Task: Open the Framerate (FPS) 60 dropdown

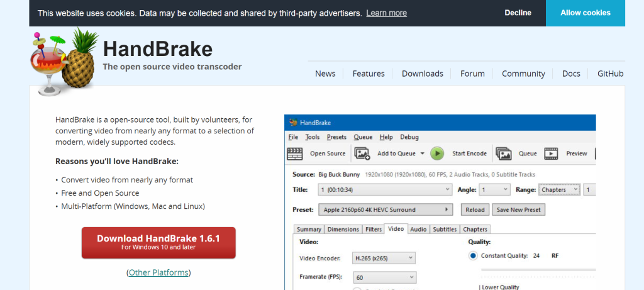Action: click(384, 277)
